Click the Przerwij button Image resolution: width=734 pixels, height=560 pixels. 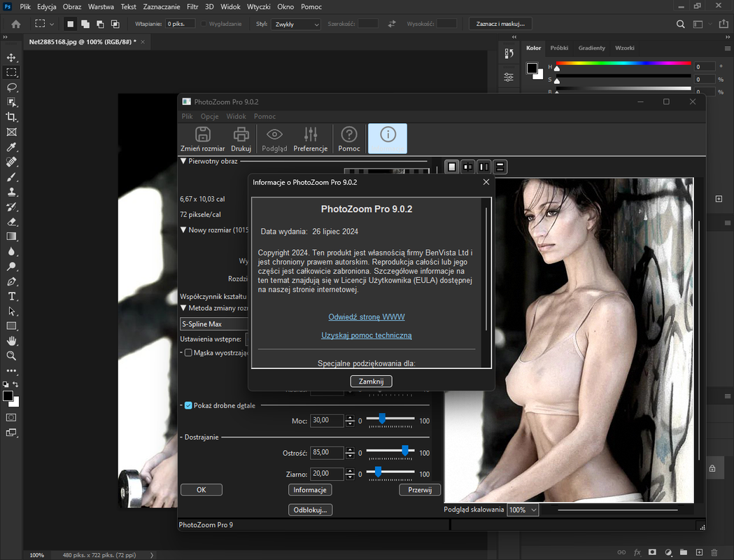point(420,490)
